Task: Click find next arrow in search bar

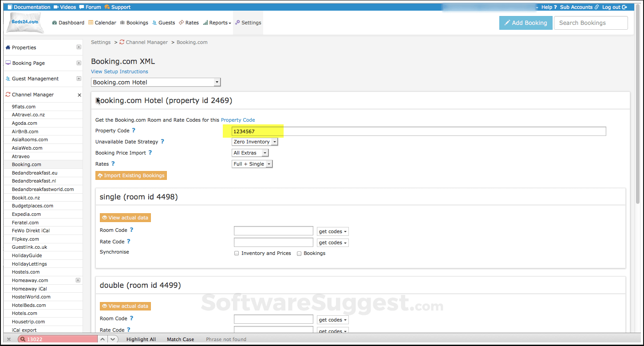Action: click(113, 339)
